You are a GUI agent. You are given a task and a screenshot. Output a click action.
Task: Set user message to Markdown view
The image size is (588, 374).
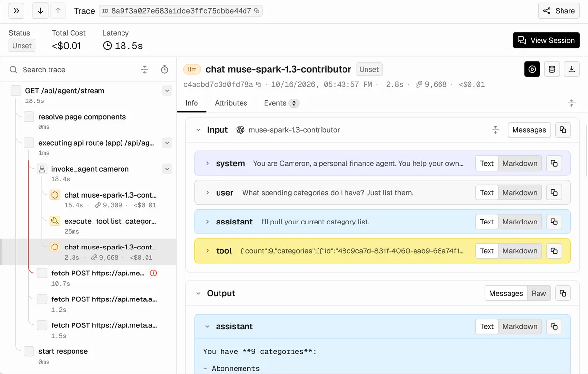tap(520, 193)
